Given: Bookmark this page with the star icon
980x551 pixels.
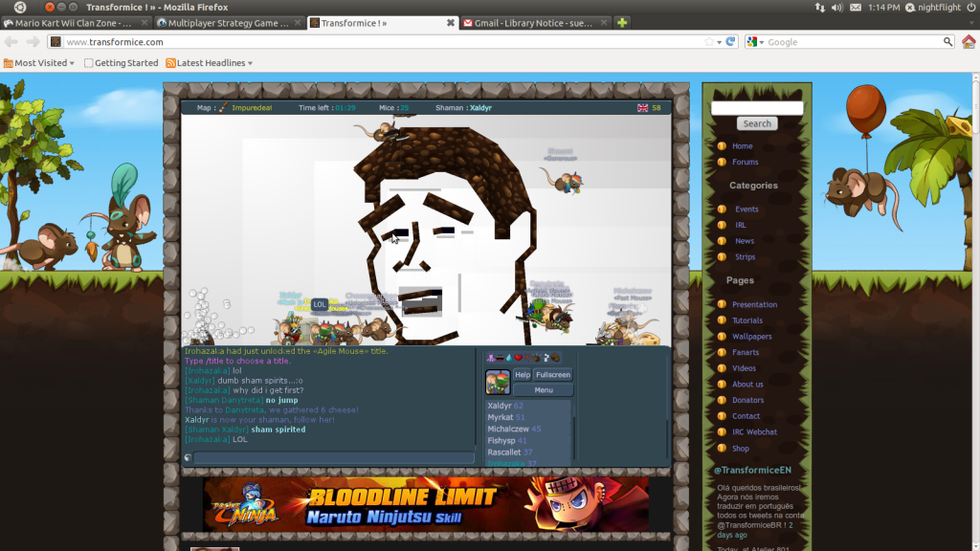Looking at the screenshot, I should pos(709,42).
